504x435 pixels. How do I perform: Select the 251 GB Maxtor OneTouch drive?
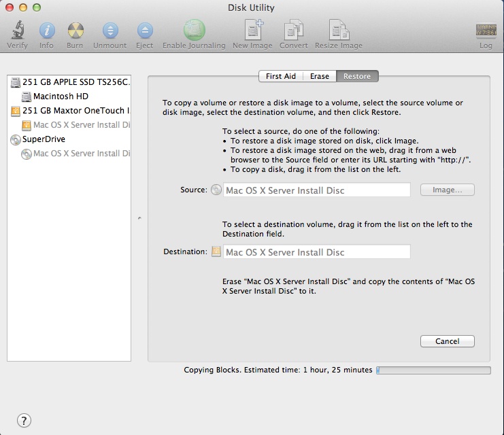[x=69, y=111]
